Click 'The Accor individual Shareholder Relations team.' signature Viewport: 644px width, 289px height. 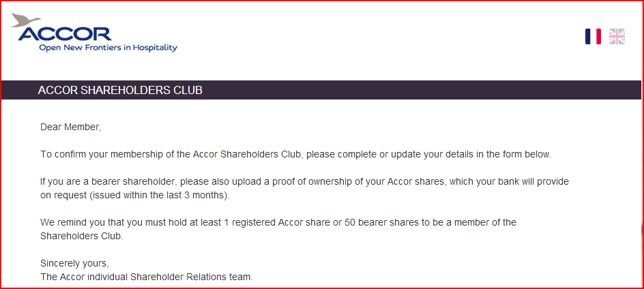(x=146, y=277)
